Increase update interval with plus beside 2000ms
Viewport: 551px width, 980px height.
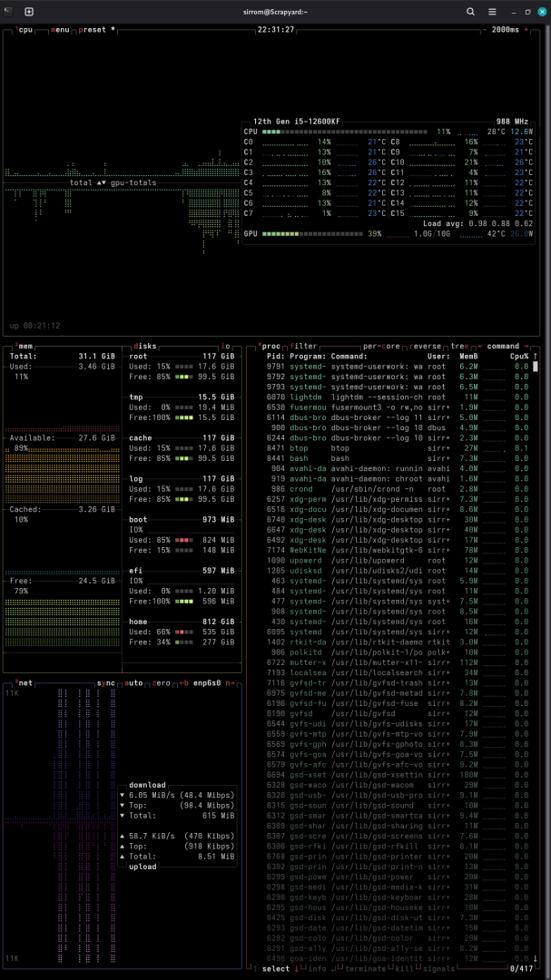[x=528, y=30]
